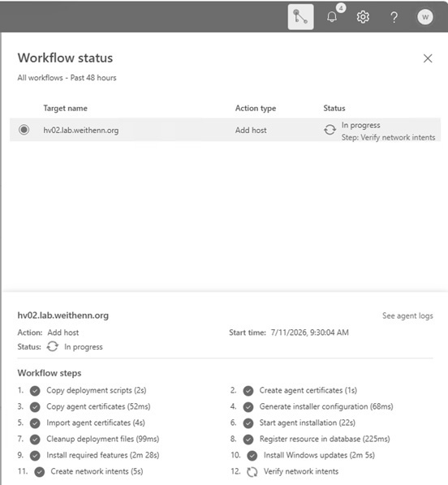Image resolution: width=448 pixels, height=485 pixels.
Task: Click checkmark for Install Windows updates step
Action: click(252, 456)
